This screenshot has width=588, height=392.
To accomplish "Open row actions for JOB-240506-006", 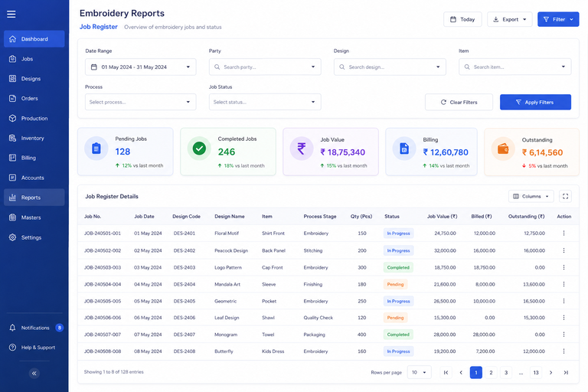I will (563, 318).
